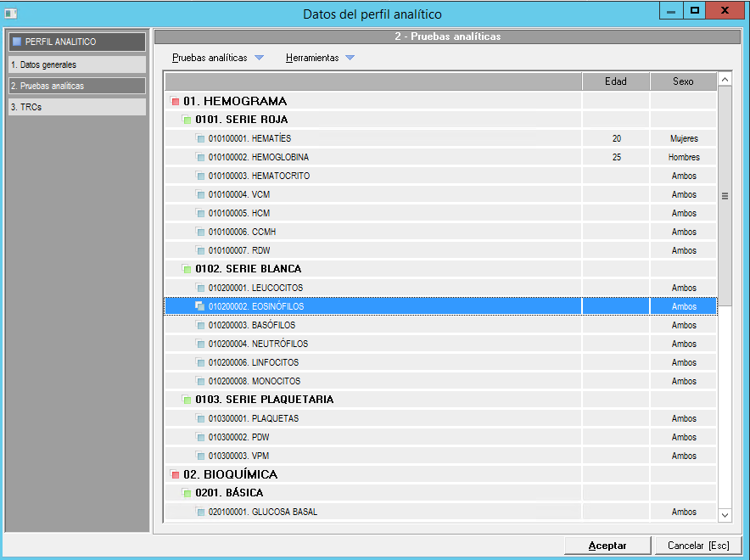Click the red icon beside 01. HEMOGRAMA
Screen dimensions: 750x560
click(176, 102)
